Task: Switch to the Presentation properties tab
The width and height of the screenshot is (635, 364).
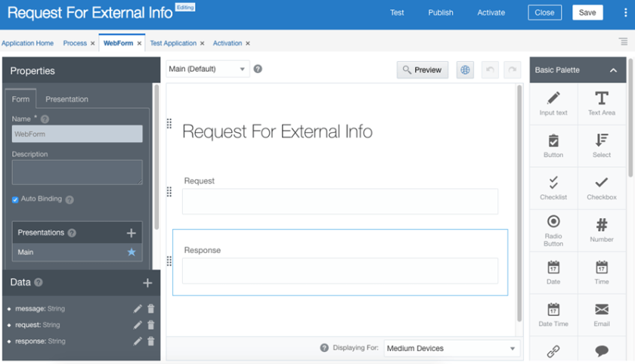Action: click(67, 99)
